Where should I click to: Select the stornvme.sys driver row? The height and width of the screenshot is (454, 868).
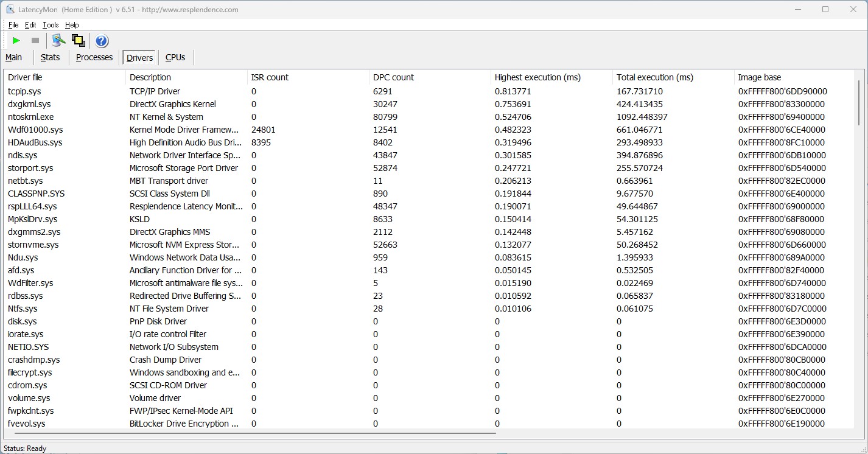429,245
